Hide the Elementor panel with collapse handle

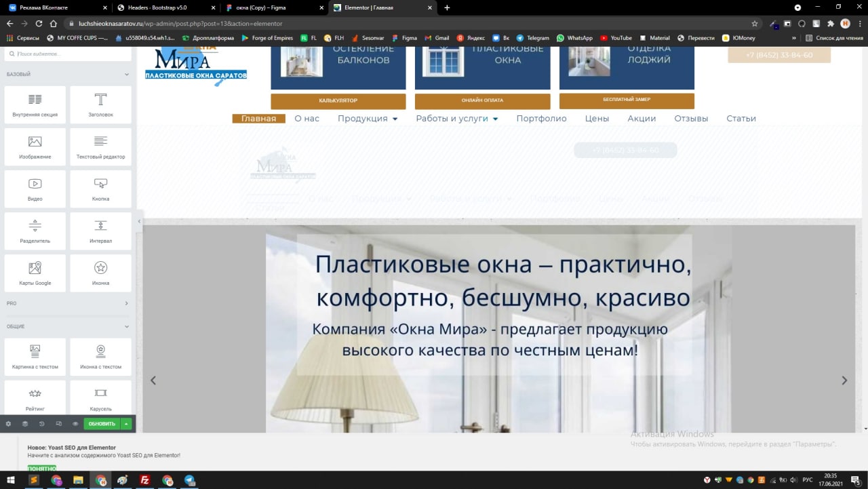click(139, 221)
